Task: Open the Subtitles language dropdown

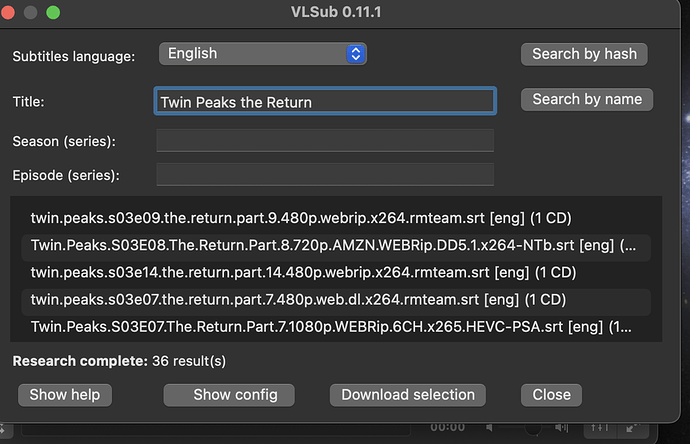Action: [x=263, y=54]
